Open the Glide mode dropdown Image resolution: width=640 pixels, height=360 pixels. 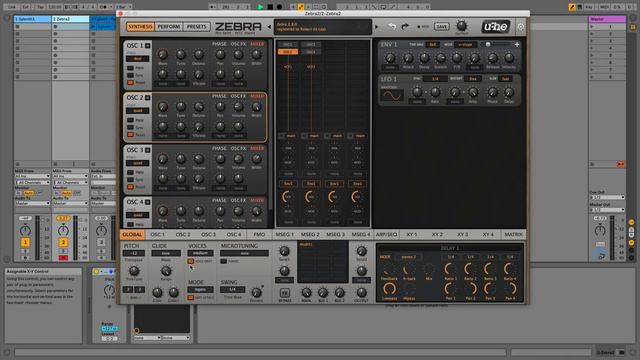(166, 253)
